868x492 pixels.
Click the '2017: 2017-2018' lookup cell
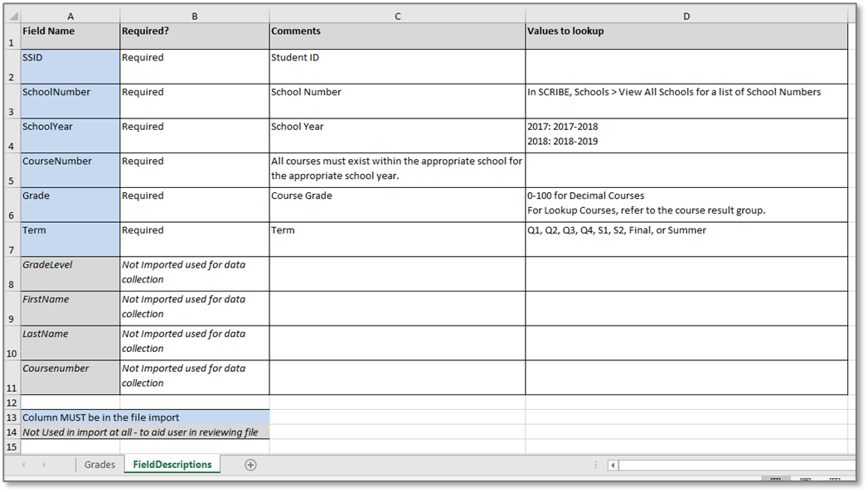pyautogui.click(x=686, y=136)
